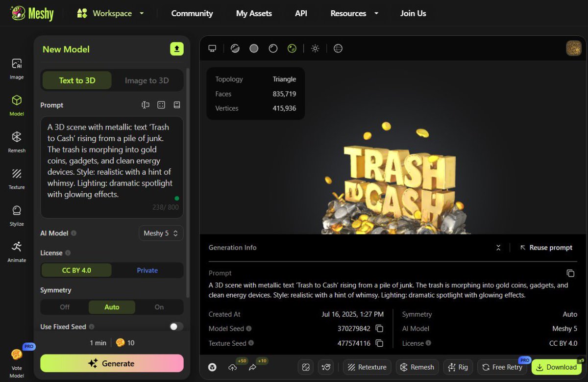This screenshot has height=382, width=588.
Task: Switch to the Image to 3D tab
Action: (x=147, y=80)
